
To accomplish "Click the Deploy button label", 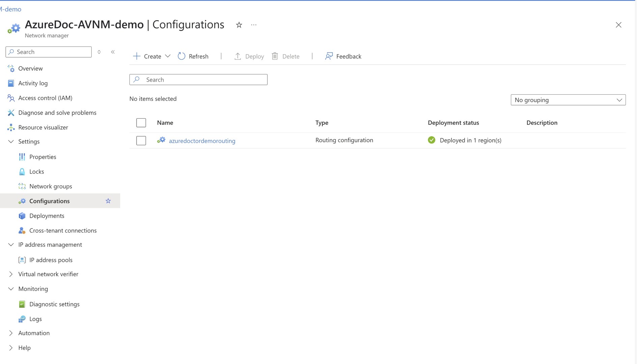I will [255, 56].
